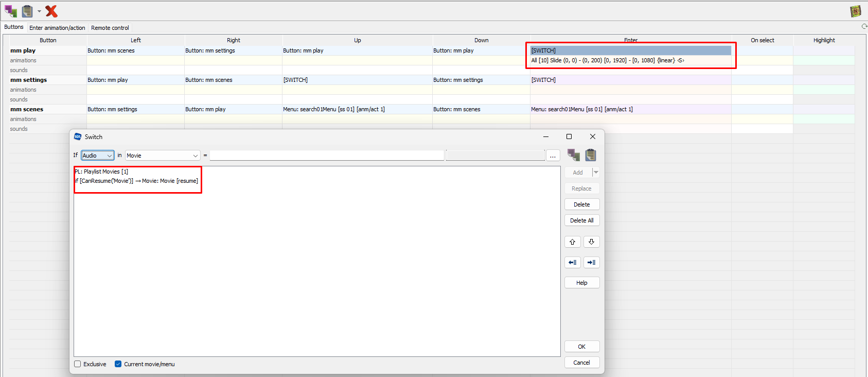Image resolution: width=868 pixels, height=377 pixels.
Task: Click the 'Down' column header
Action: click(x=482, y=40)
